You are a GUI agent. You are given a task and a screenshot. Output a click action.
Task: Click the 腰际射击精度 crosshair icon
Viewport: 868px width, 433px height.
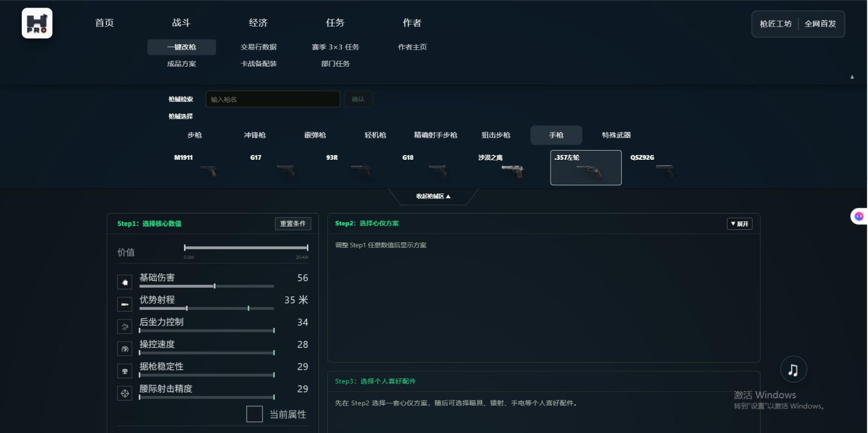pyautogui.click(x=125, y=393)
